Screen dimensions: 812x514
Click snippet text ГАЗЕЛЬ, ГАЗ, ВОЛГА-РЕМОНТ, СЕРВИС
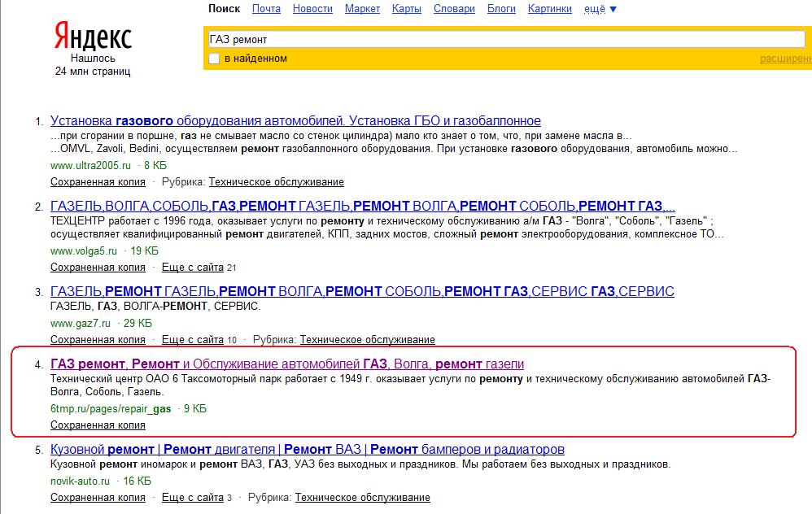[x=155, y=307]
